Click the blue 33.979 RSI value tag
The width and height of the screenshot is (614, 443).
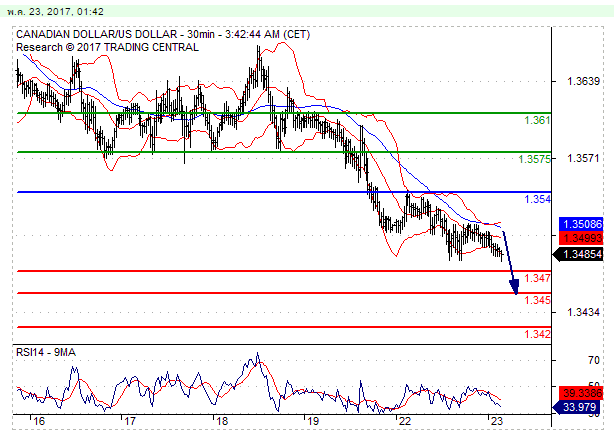pos(577,407)
